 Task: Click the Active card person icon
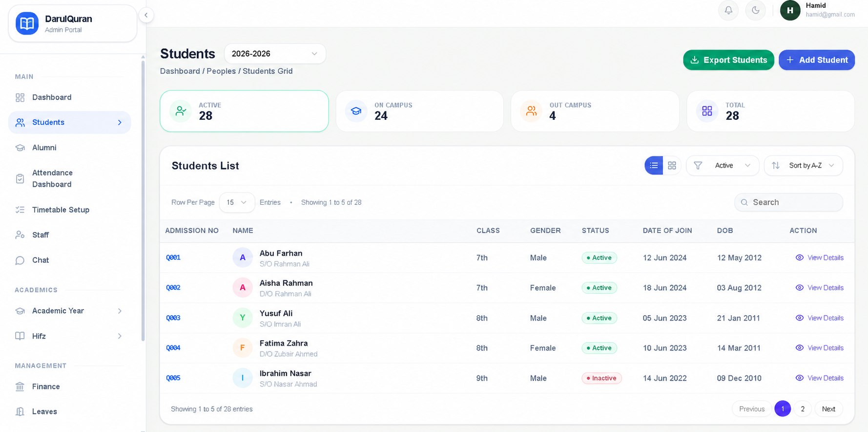(x=181, y=111)
